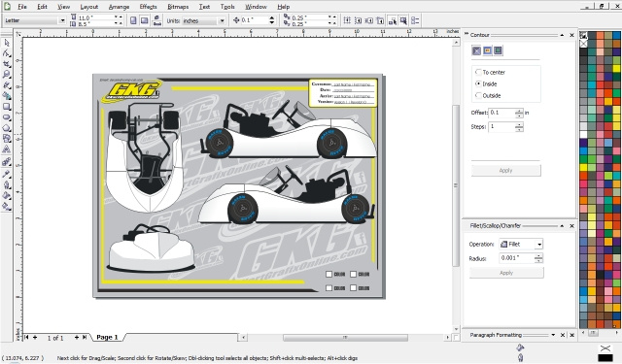This screenshot has height=364, width=622.
Task: Click the horizontal scrollbar thumb
Action: pyautogui.click(x=345, y=338)
